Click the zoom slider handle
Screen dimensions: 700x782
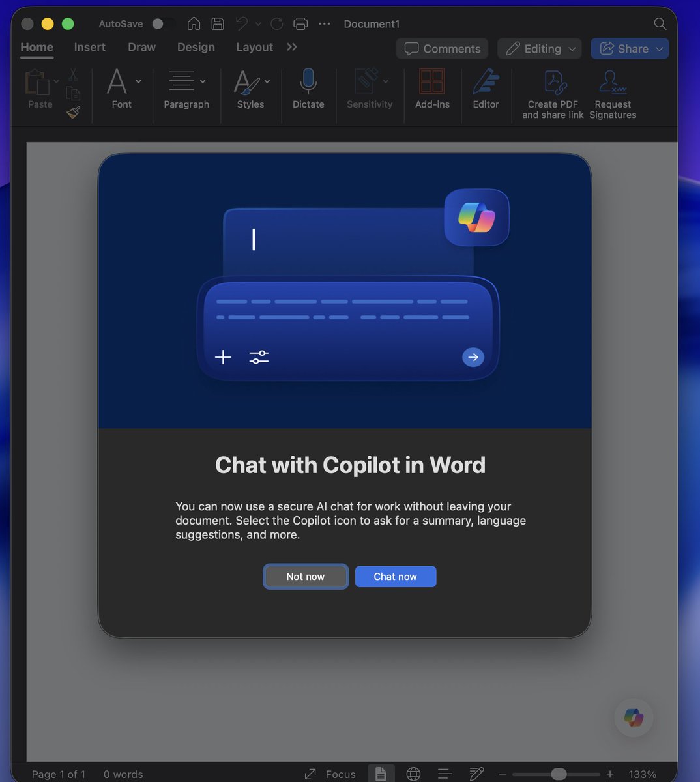(559, 774)
